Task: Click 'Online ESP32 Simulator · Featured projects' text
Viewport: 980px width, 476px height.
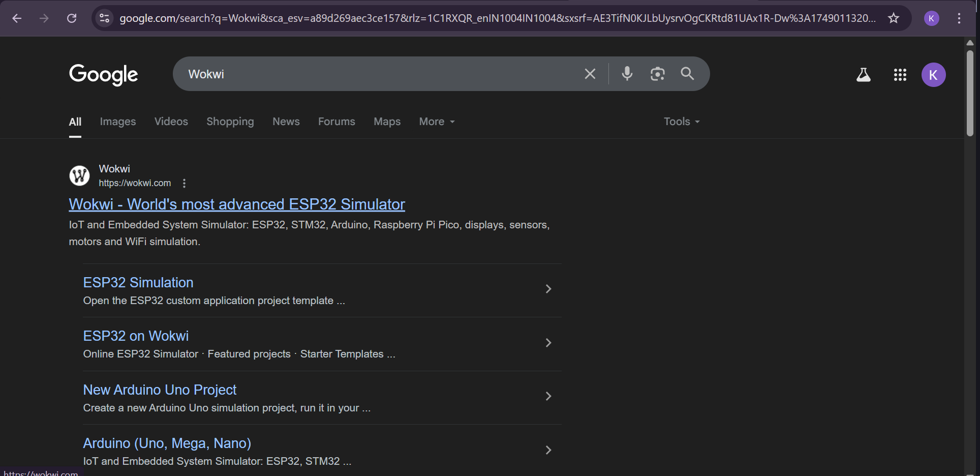Action: coord(239,354)
